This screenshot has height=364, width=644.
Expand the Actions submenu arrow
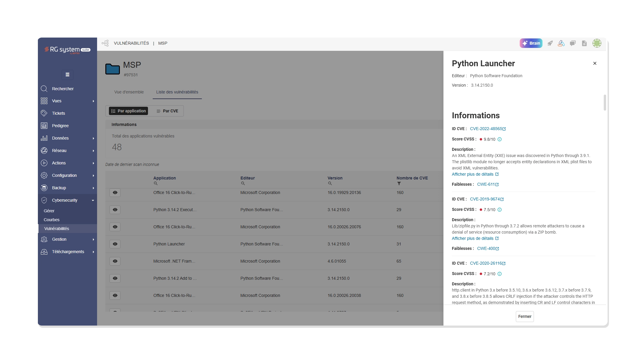pyautogui.click(x=93, y=163)
